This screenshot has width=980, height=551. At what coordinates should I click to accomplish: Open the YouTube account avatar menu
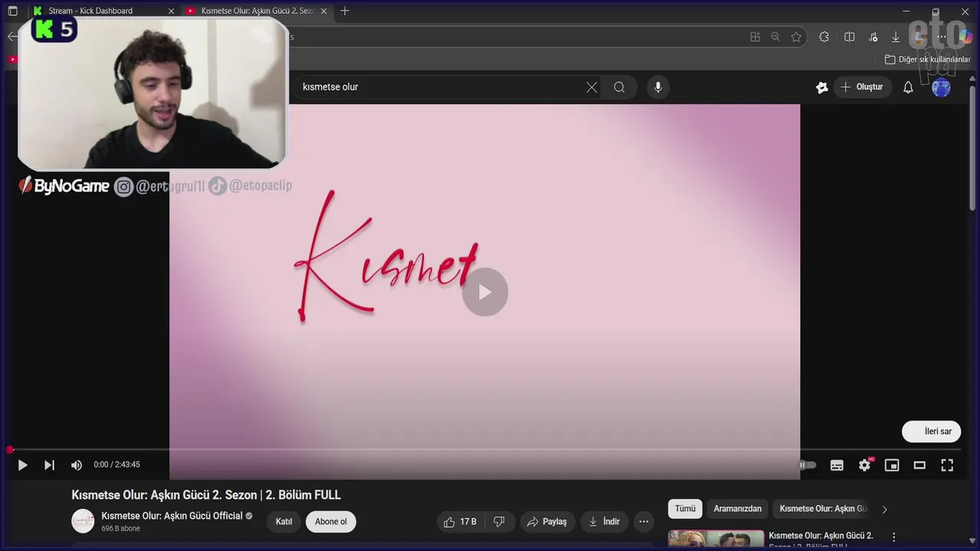(941, 87)
